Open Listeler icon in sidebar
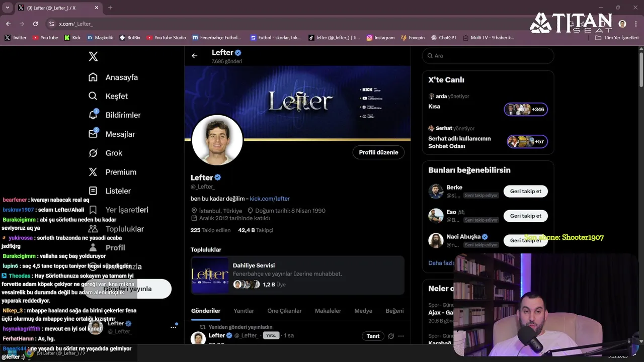 tap(93, 191)
